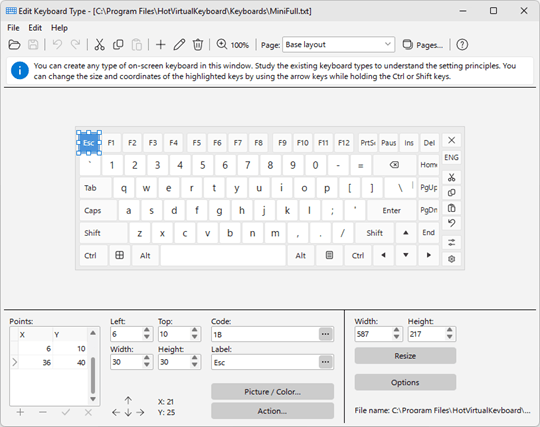
Task: Delete key using trash can icon
Action: (x=198, y=45)
